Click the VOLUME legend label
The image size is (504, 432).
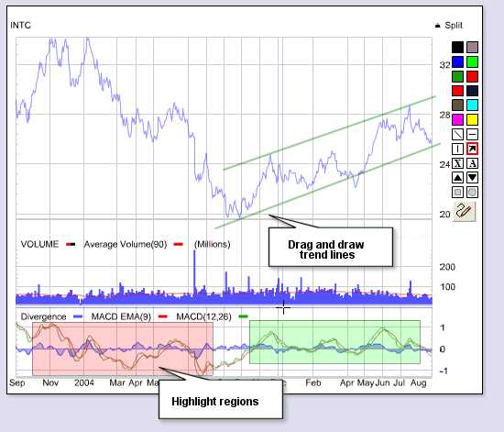tap(39, 244)
